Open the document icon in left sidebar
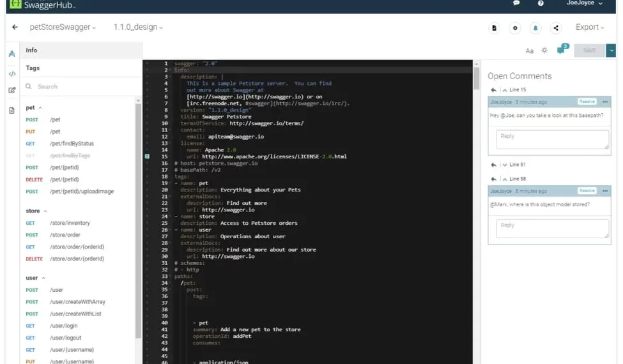The width and height of the screenshot is (623, 364). click(x=12, y=110)
